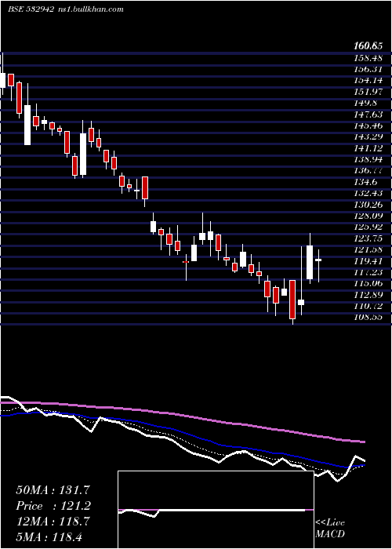Select the 158.48 price level label
Screen dimensions: 392x549
click(x=368, y=58)
